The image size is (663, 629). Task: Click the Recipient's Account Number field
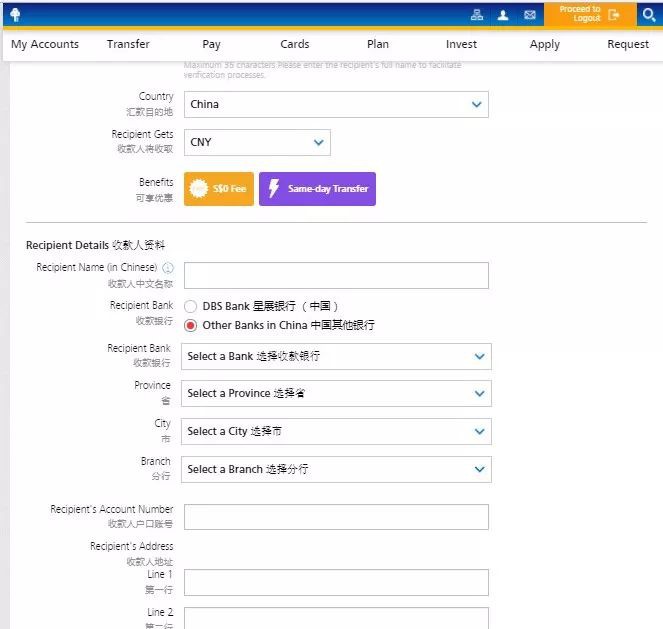[x=336, y=517]
